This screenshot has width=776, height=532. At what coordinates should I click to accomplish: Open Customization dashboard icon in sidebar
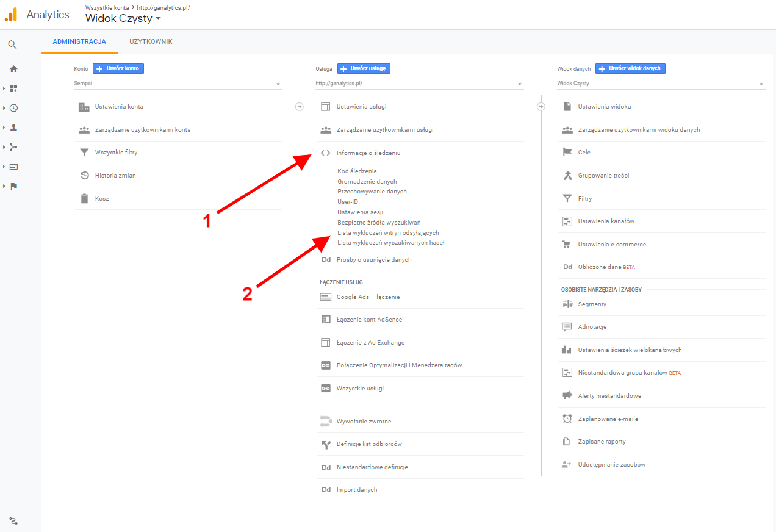(13, 88)
